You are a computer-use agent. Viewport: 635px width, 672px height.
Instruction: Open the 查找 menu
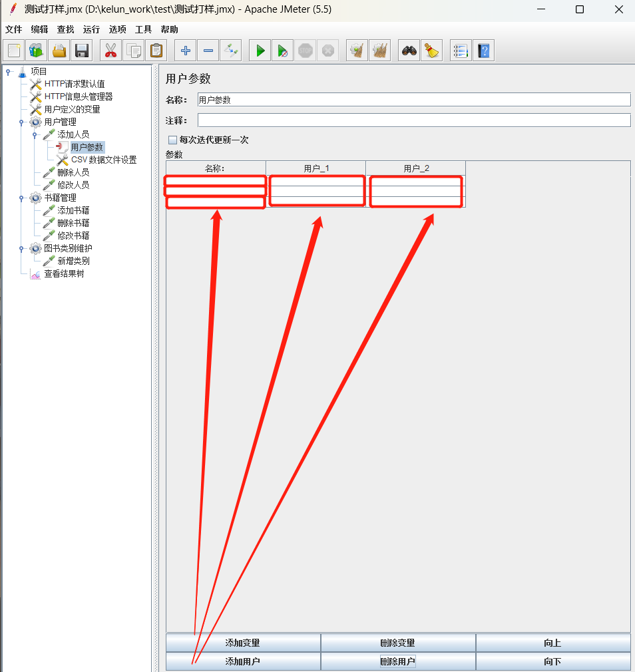pos(66,29)
